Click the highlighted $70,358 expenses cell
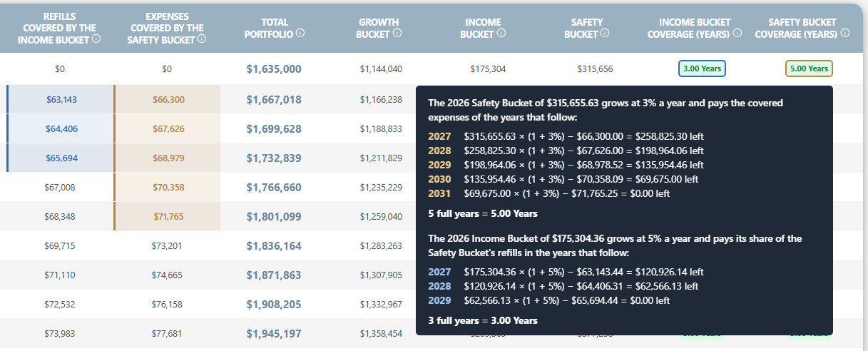868x351 pixels. (167, 187)
